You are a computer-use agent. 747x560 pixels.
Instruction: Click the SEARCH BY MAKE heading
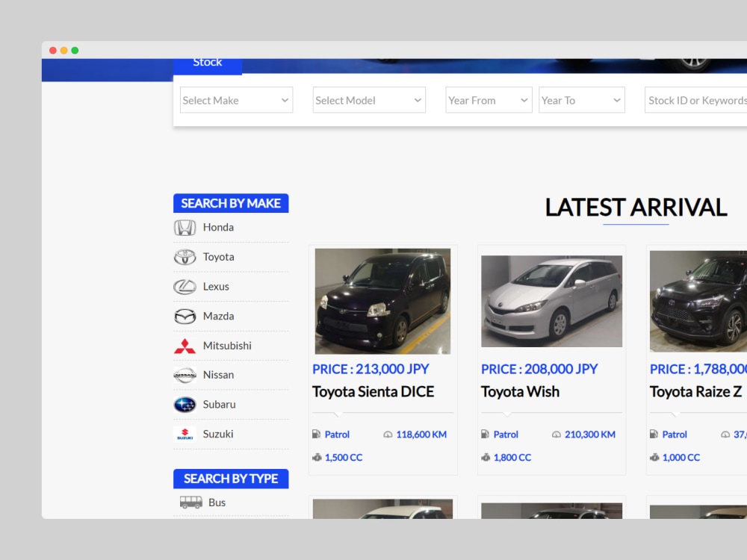pyautogui.click(x=231, y=203)
